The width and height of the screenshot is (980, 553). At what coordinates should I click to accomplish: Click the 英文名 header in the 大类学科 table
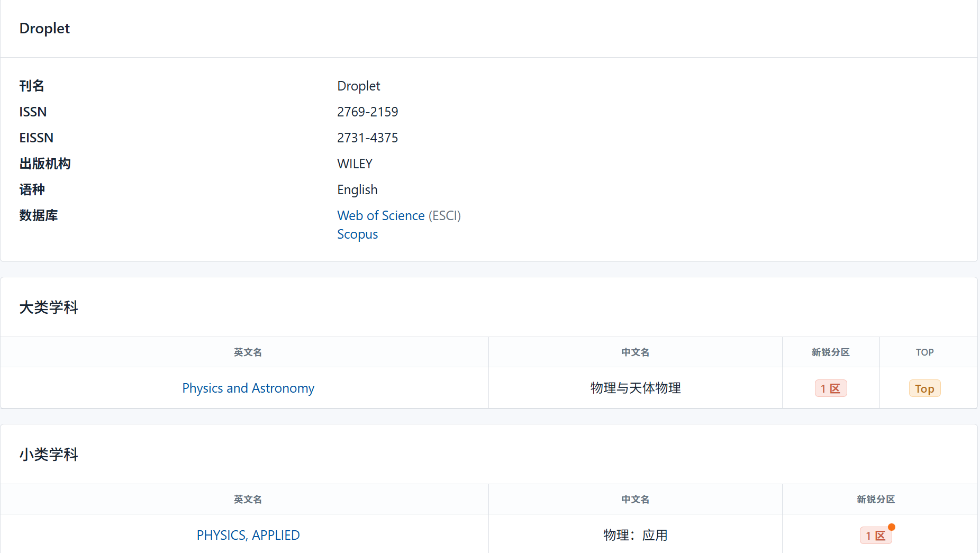248,352
